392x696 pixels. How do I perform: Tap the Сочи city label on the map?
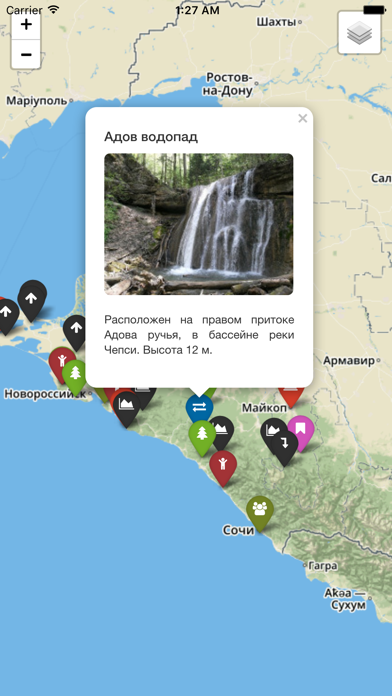(238, 530)
